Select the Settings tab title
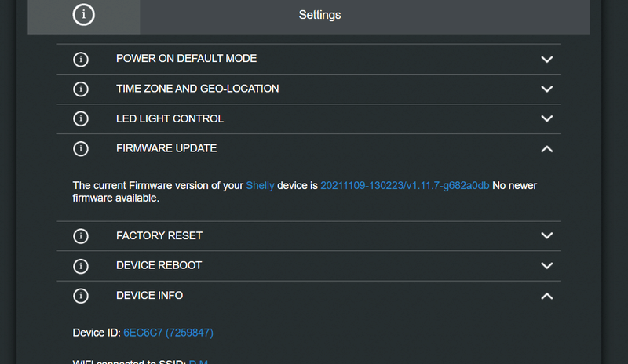 point(319,15)
